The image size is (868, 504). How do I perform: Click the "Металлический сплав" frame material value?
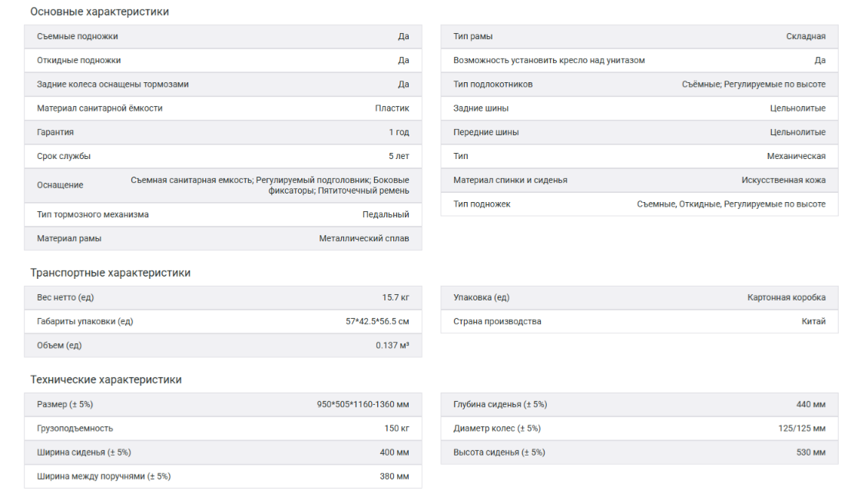coord(364,238)
